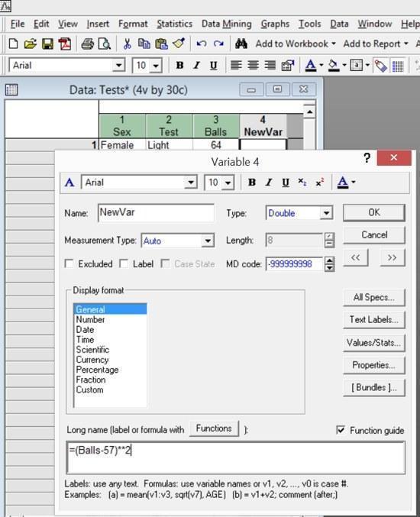420x517 pixels.
Task: Cut with the scissors icon
Action: click(x=127, y=44)
